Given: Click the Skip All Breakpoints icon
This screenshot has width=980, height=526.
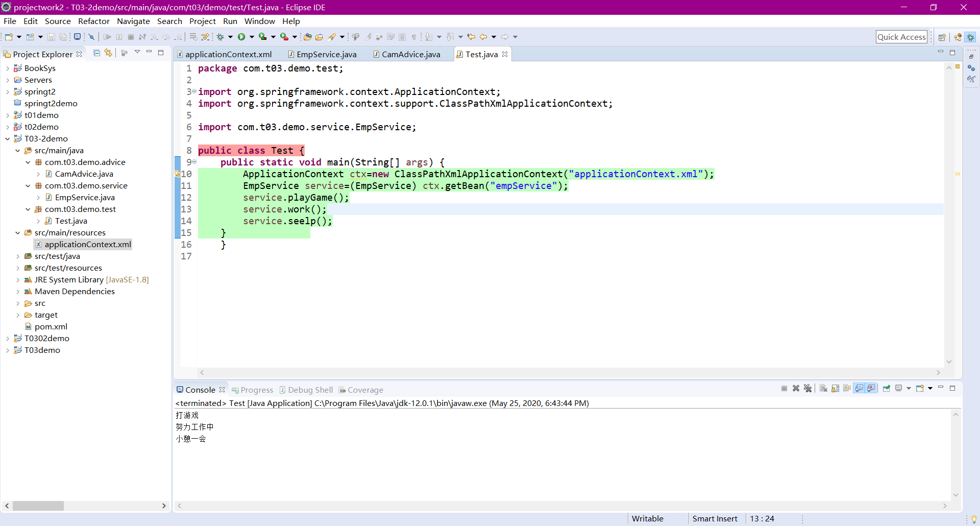Looking at the screenshot, I should pos(92,37).
